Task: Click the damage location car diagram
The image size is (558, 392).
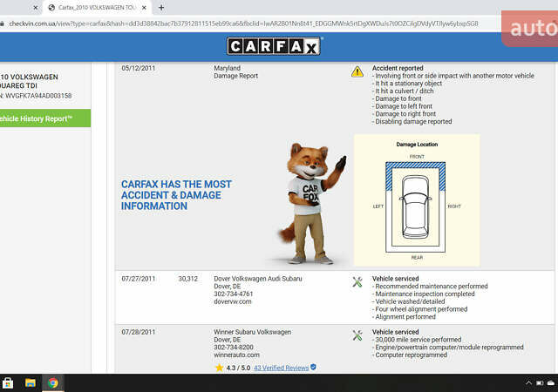Action: (417, 199)
